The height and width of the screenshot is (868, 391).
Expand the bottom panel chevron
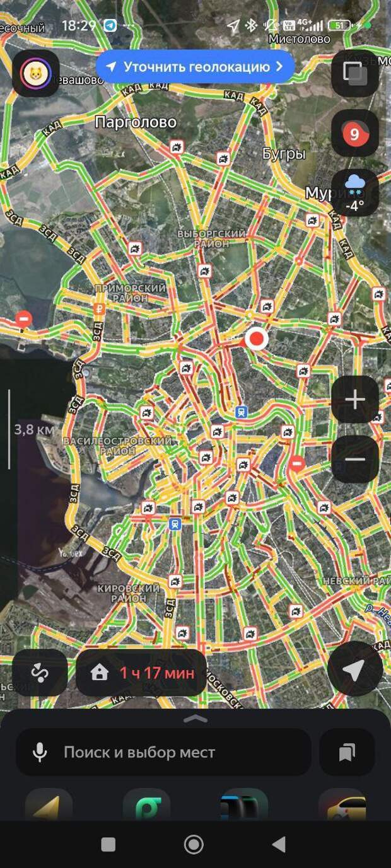tap(195, 719)
